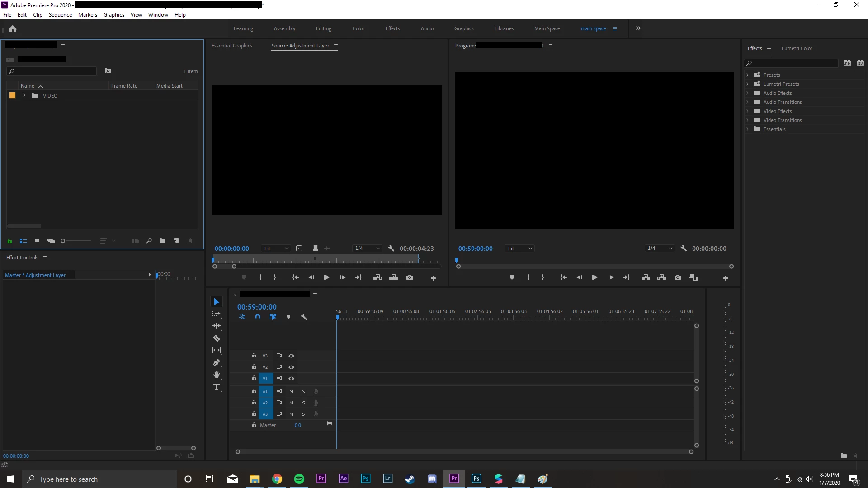Open Program monitor Fit zoom dropdown
Image resolution: width=868 pixels, height=488 pixels.
point(519,249)
